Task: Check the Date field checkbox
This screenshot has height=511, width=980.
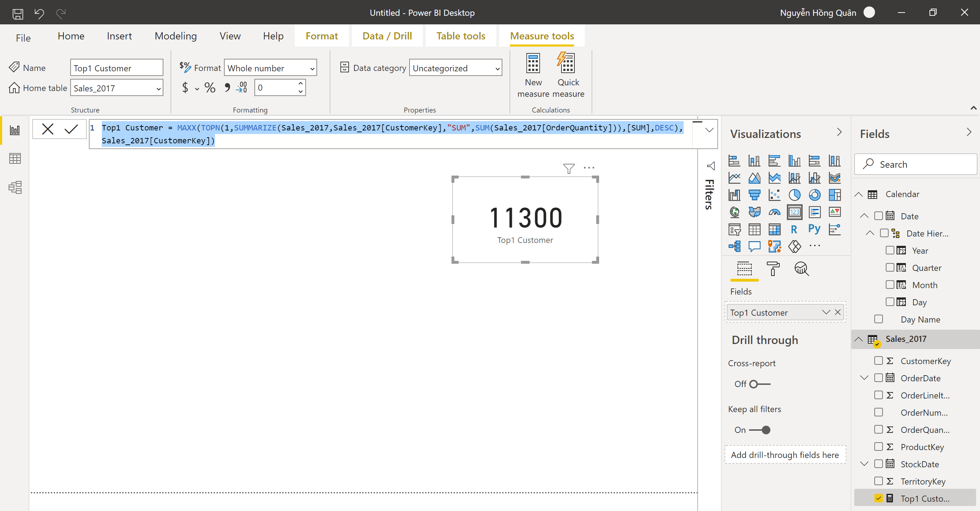Action: point(879,216)
